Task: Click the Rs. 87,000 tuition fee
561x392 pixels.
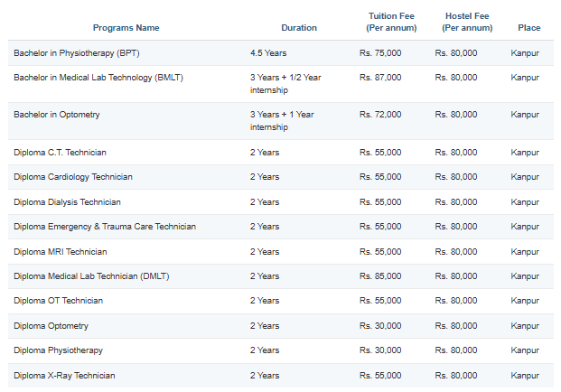Action: 380,78
